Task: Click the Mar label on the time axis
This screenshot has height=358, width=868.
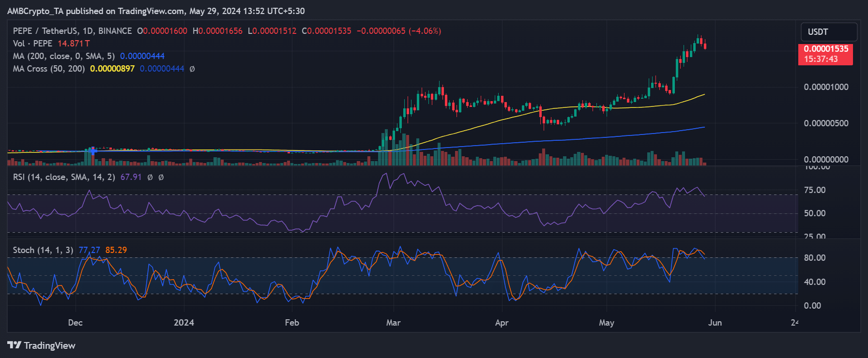Action: coord(393,323)
